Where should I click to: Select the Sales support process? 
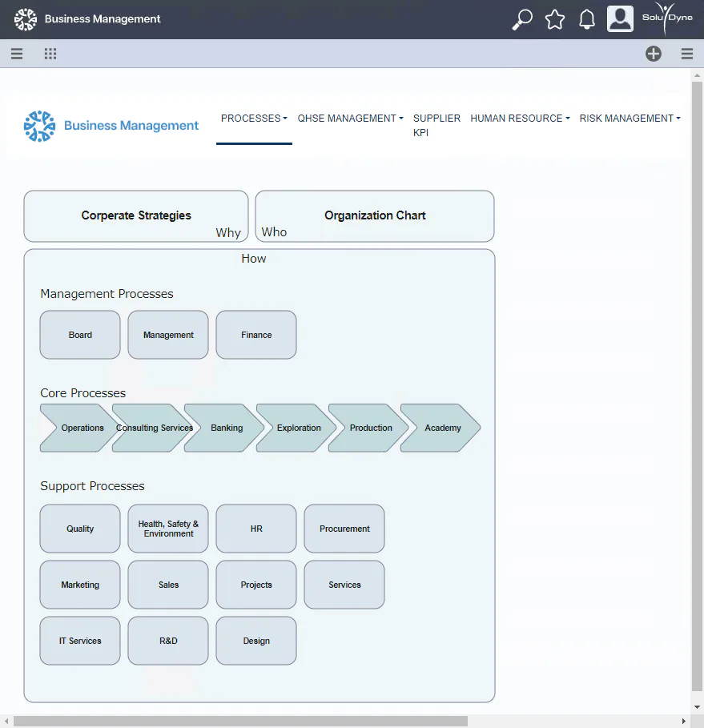pyautogui.click(x=168, y=585)
